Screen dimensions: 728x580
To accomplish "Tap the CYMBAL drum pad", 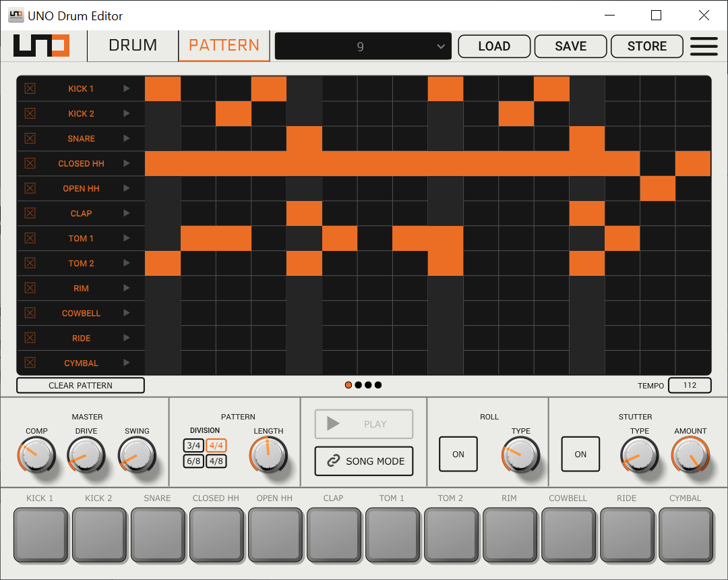I will click(685, 533).
